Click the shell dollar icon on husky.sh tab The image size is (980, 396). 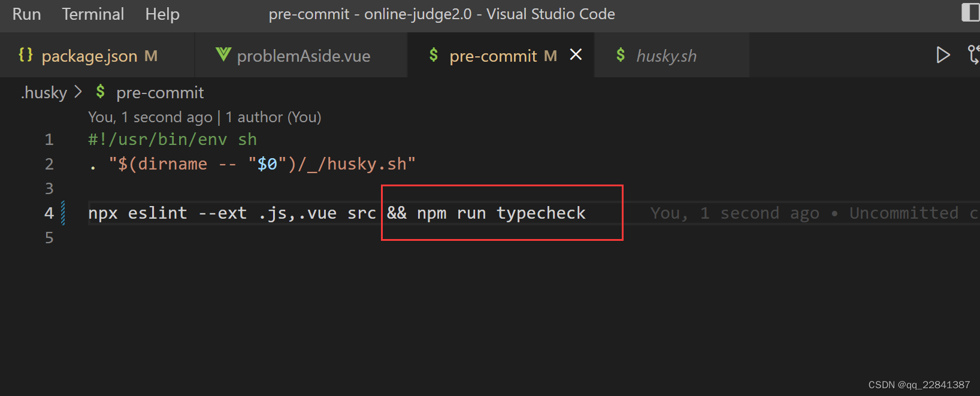pyautogui.click(x=621, y=55)
